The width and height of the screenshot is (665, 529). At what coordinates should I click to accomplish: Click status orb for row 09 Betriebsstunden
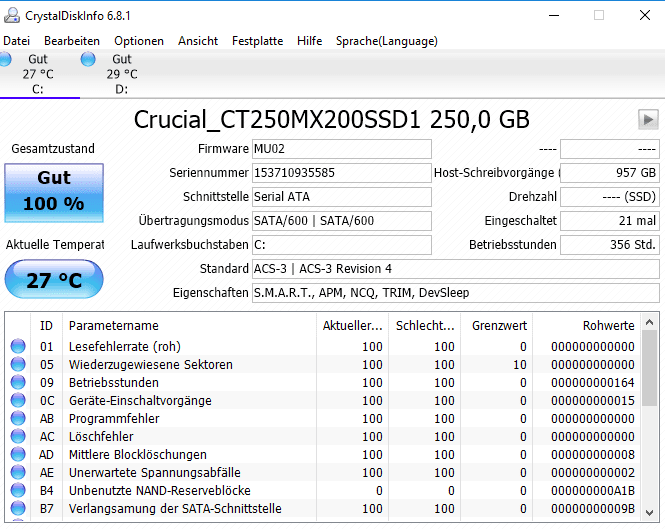18,382
